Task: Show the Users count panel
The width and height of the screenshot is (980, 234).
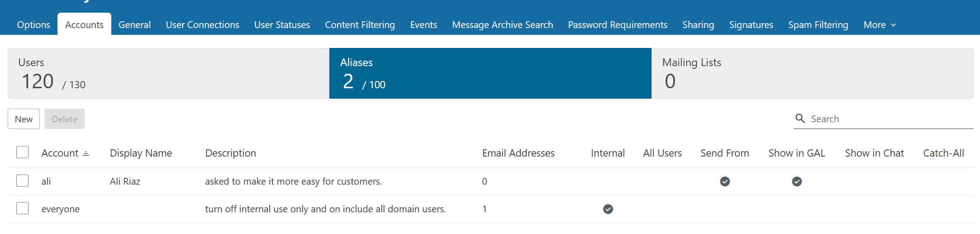Action: click(168, 73)
